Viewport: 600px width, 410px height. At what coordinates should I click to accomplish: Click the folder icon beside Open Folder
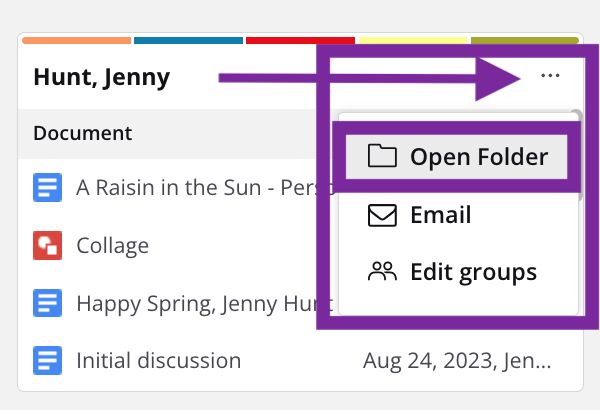(382, 156)
